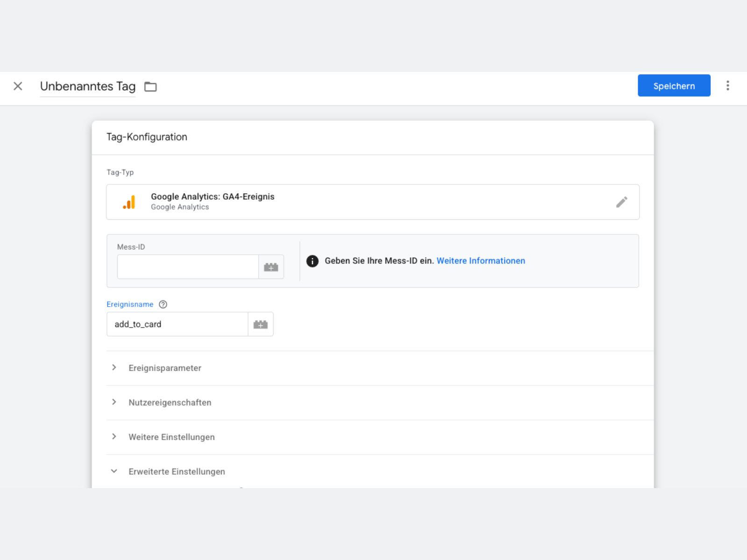Click the Mess-ID label text
Viewport: 747px width, 560px height.
point(131,247)
